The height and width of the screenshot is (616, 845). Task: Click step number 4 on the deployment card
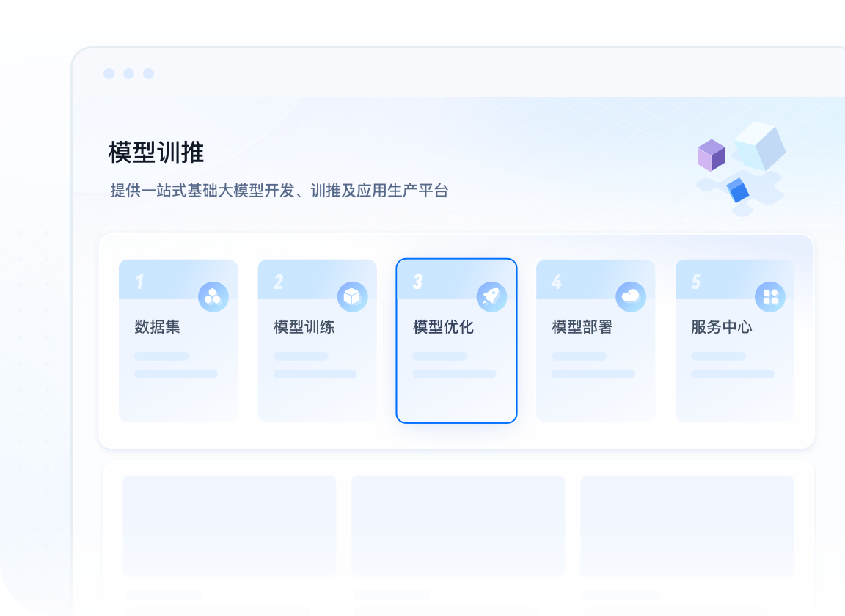click(x=557, y=282)
